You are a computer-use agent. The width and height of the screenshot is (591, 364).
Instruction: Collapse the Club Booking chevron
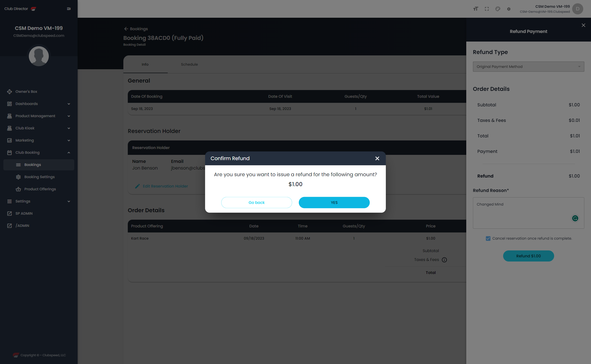[x=69, y=153]
